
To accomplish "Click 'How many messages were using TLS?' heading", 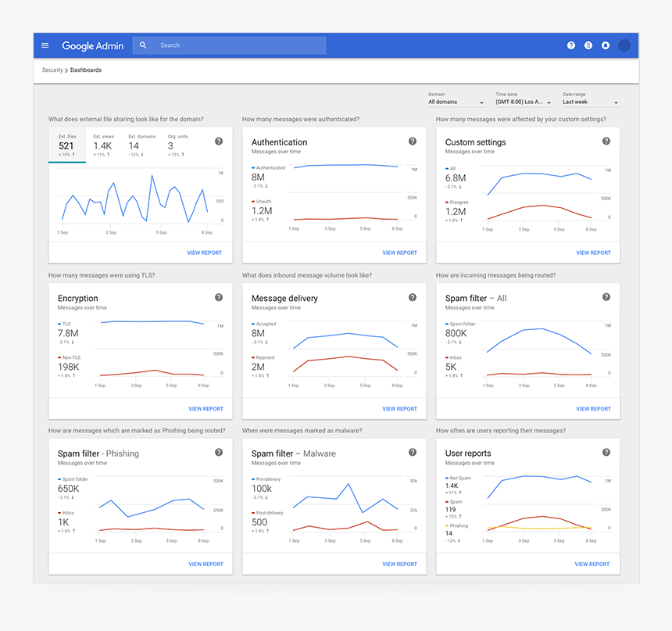I will 102,275.
